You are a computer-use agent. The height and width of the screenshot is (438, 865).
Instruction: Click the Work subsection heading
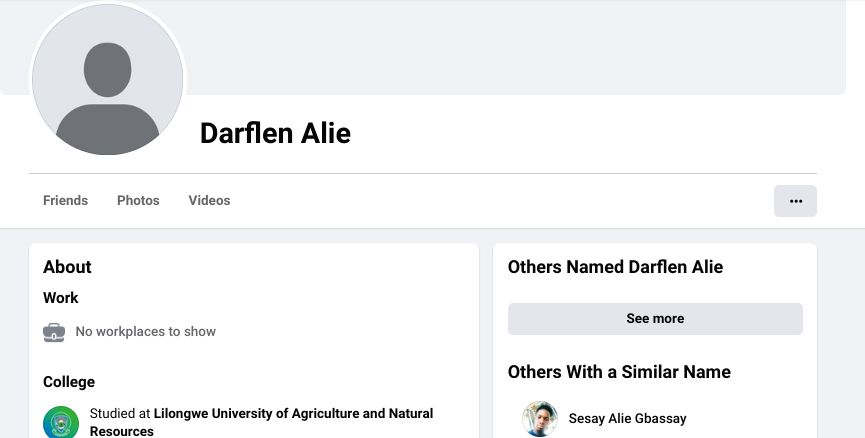tap(61, 298)
